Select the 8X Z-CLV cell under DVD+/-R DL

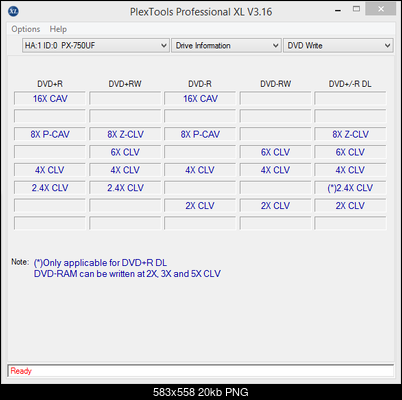[350, 134]
